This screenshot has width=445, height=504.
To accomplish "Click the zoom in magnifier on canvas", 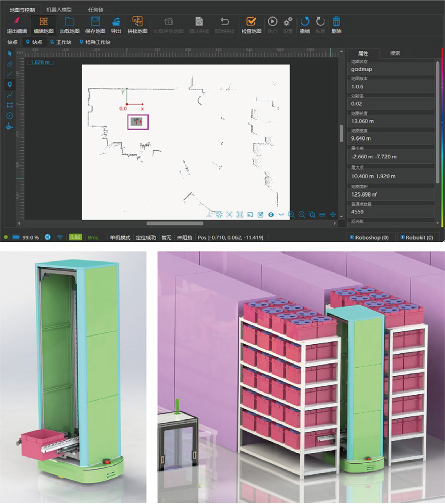I will click(291, 215).
